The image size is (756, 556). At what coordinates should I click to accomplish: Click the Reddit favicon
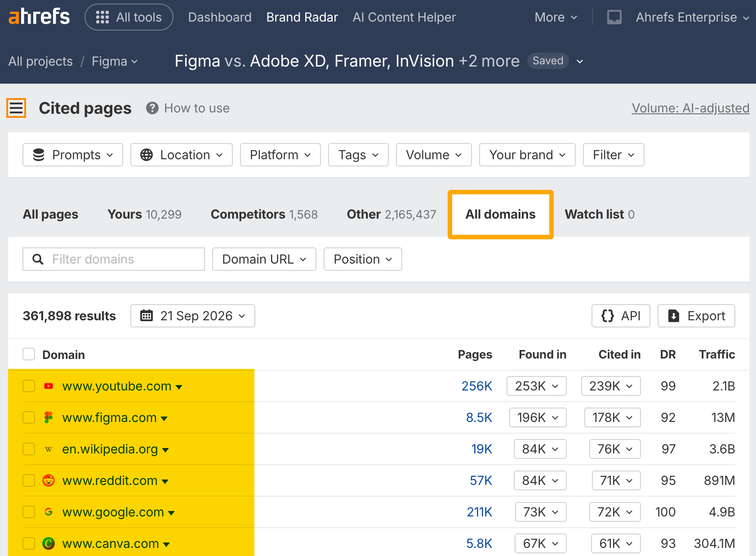click(49, 480)
